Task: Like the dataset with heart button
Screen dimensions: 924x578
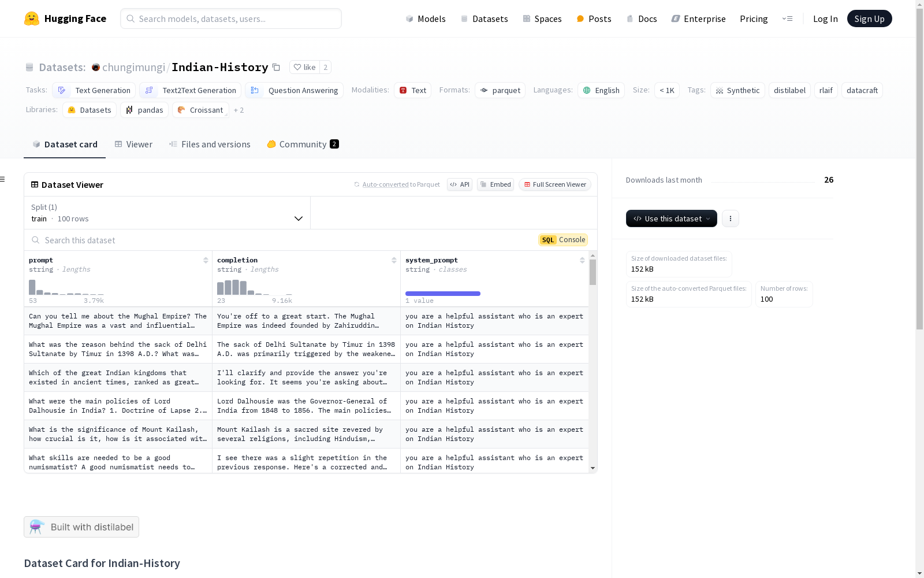Action: [304, 67]
